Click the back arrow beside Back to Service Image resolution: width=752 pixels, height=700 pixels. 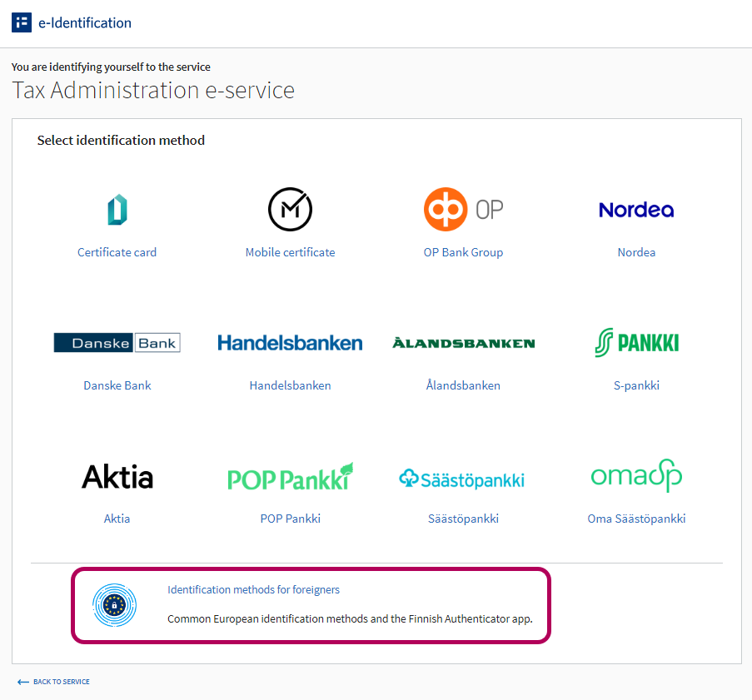(23, 682)
